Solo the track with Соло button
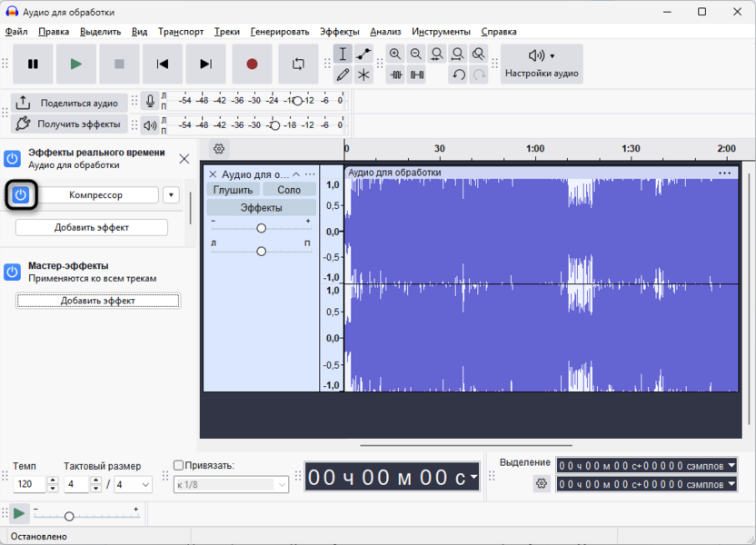The image size is (756, 545). pyautogui.click(x=289, y=190)
